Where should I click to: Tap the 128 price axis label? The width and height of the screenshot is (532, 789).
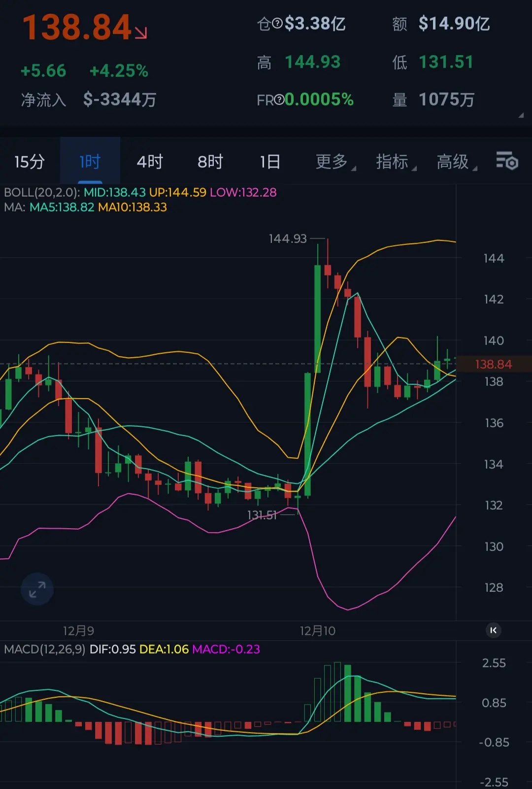tap(494, 587)
